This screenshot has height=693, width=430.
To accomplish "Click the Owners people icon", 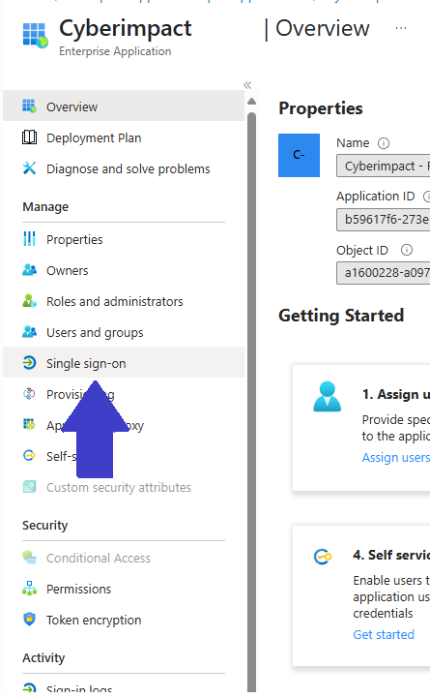I will (x=29, y=270).
